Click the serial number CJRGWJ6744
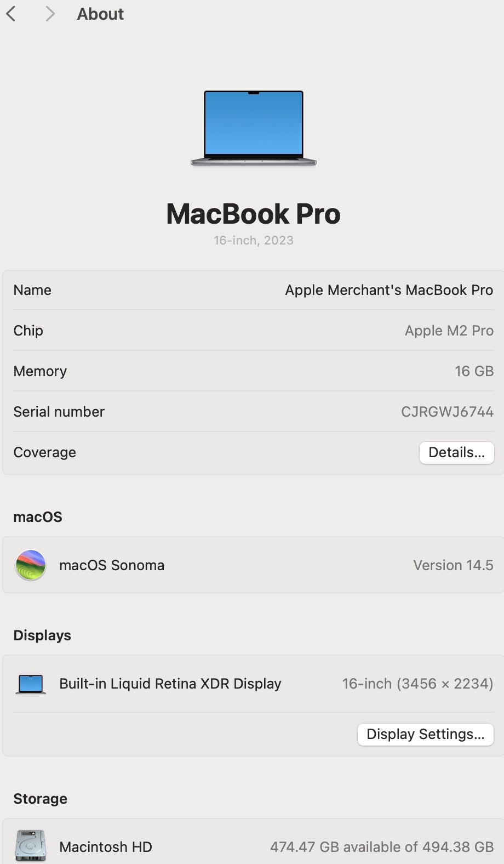The image size is (504, 864). (447, 412)
